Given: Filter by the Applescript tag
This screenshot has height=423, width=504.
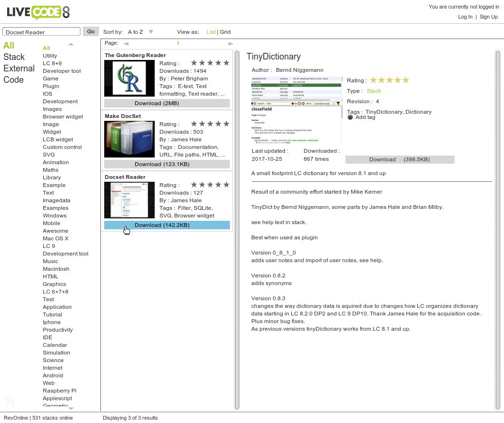Looking at the screenshot, I should (57, 398).
